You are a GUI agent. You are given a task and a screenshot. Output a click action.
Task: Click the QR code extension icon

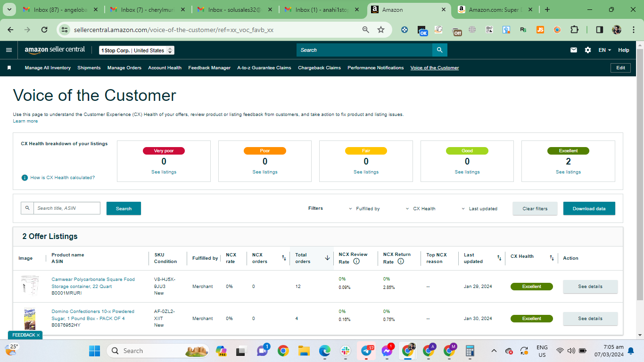click(489, 30)
